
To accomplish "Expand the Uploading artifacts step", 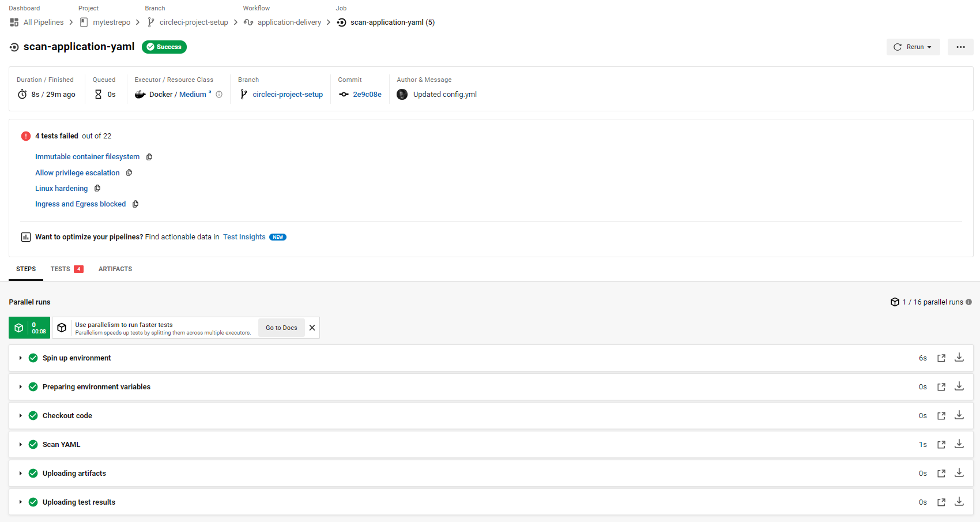I will (x=20, y=474).
